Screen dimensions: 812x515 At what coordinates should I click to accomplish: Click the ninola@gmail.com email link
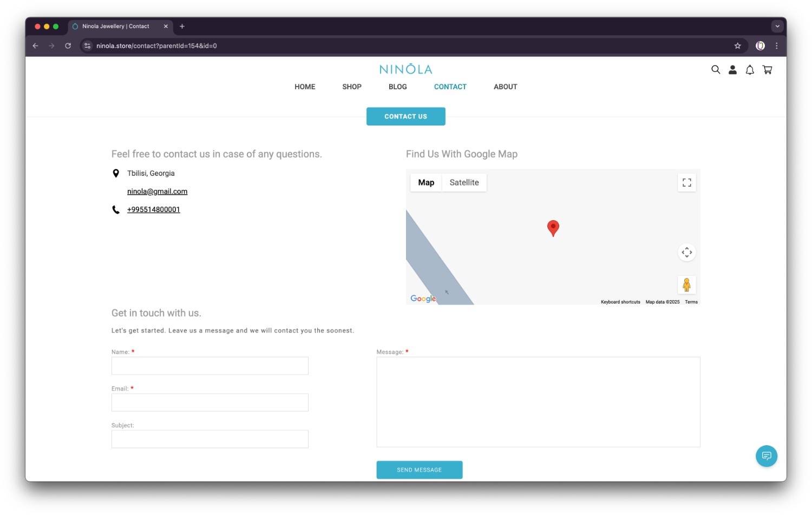[x=157, y=192]
